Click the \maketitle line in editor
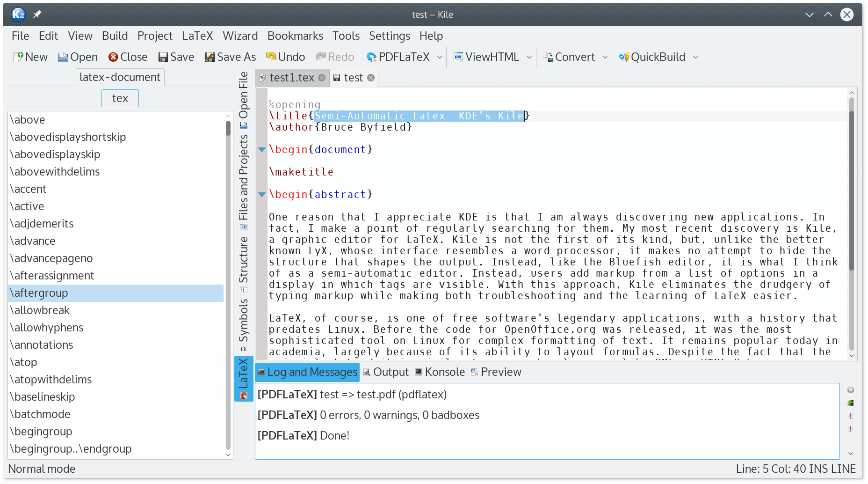The height and width of the screenshot is (484, 868). pyautogui.click(x=301, y=172)
